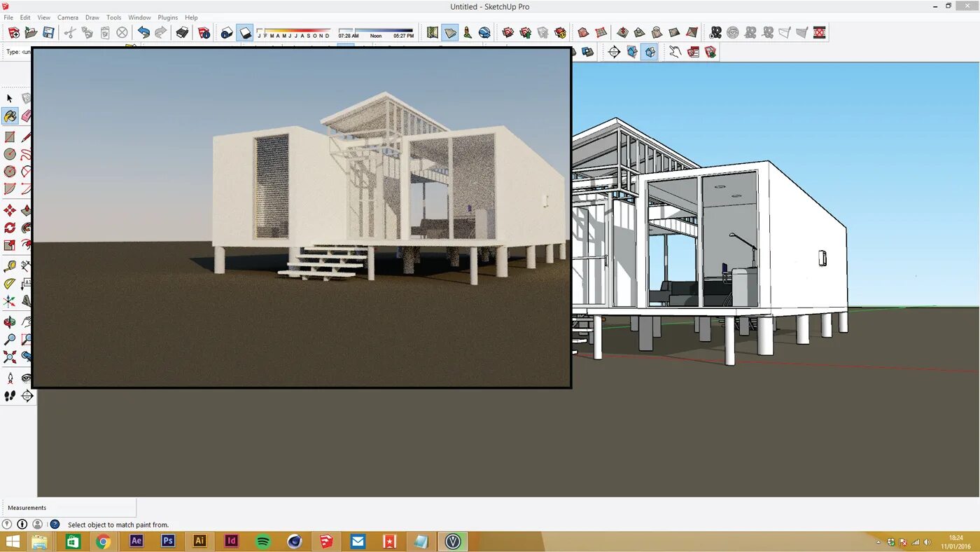Open the Model Info icon
The image size is (980, 552).
point(204,32)
